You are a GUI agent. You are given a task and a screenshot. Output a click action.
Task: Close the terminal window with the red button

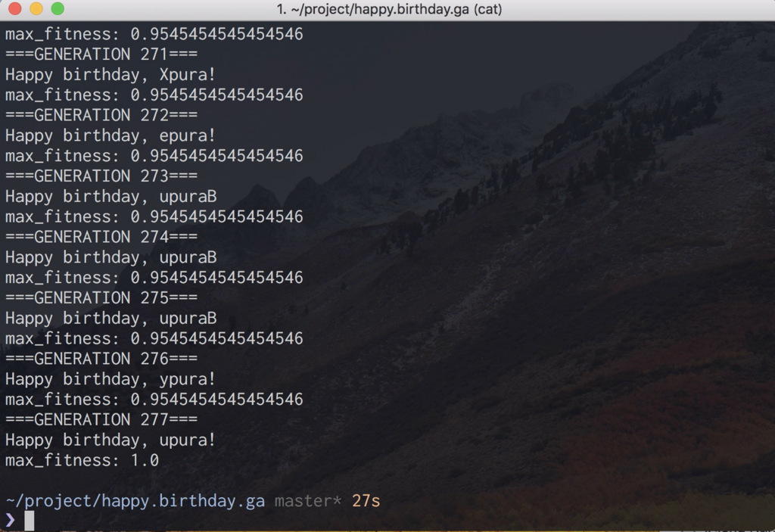point(15,9)
